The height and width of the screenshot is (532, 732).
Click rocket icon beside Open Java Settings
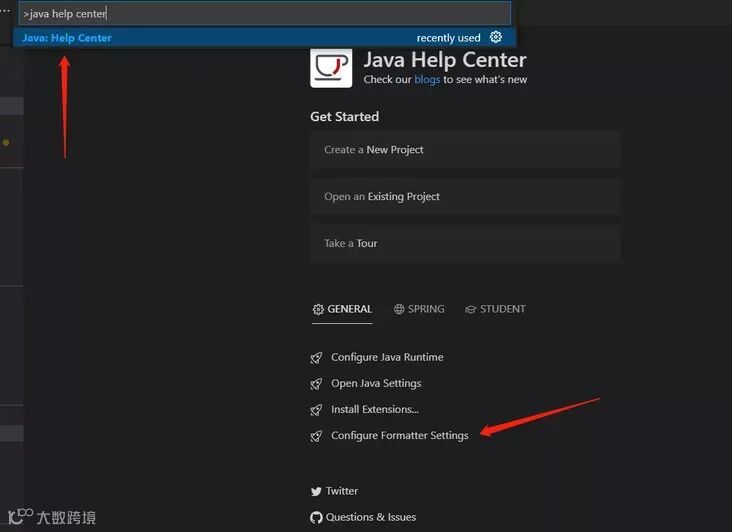point(316,384)
